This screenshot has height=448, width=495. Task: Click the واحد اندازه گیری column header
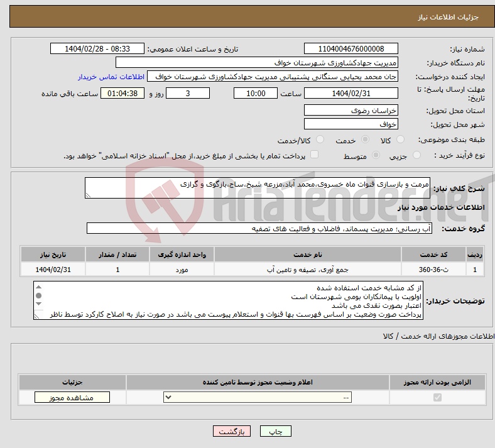(x=182, y=254)
